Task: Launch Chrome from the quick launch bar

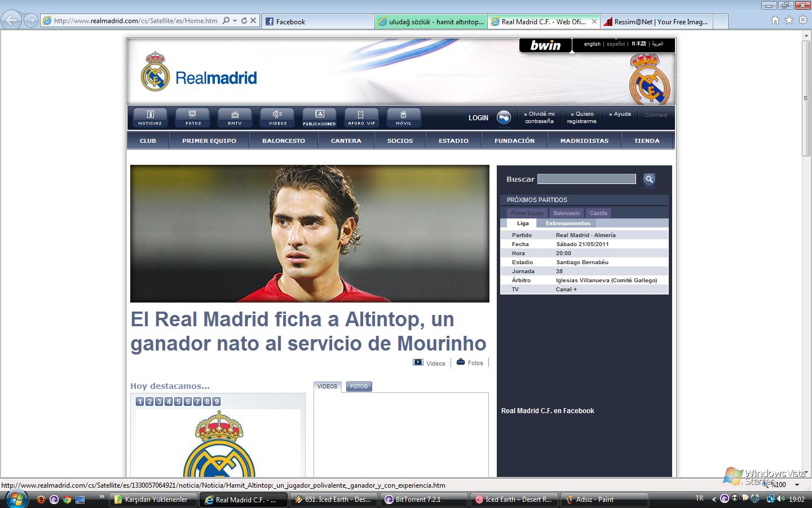Action: click(x=67, y=500)
